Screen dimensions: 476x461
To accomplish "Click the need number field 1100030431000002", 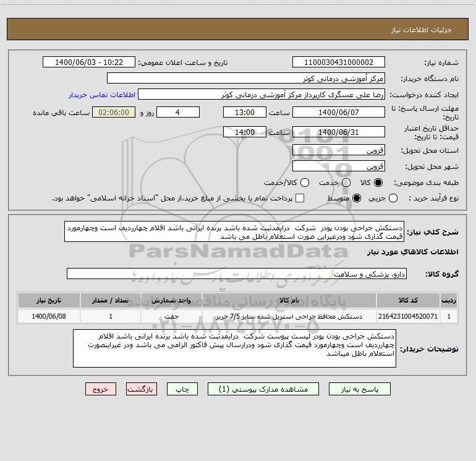I will (x=339, y=62).
